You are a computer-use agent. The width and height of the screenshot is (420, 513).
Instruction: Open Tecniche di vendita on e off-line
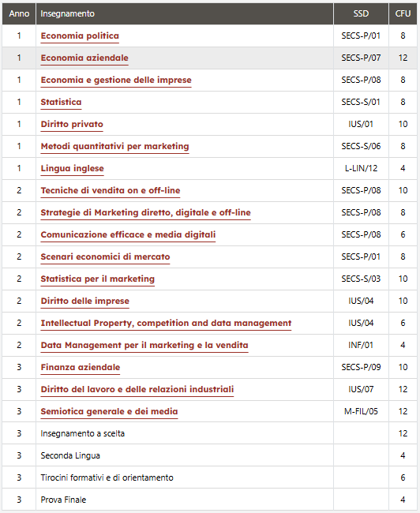[111, 190]
